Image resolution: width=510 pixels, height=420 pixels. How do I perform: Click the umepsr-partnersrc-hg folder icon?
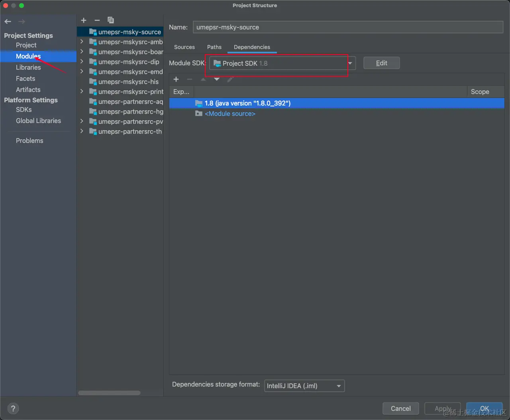click(x=93, y=111)
